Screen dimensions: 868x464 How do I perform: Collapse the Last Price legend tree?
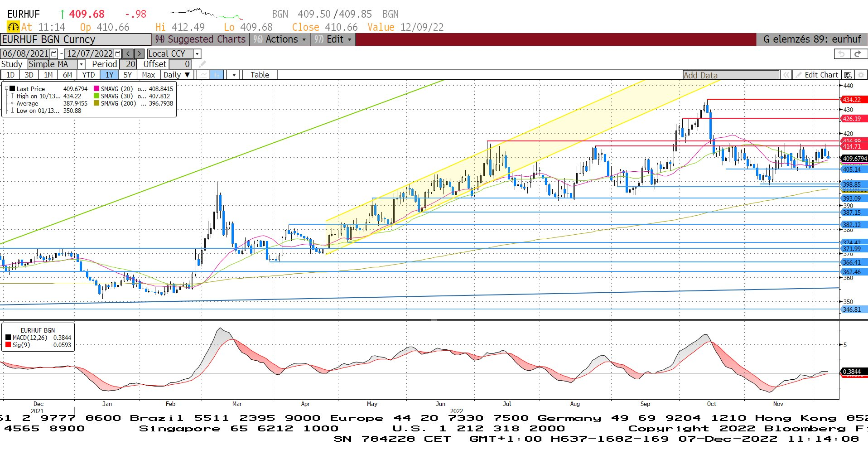click(6, 89)
